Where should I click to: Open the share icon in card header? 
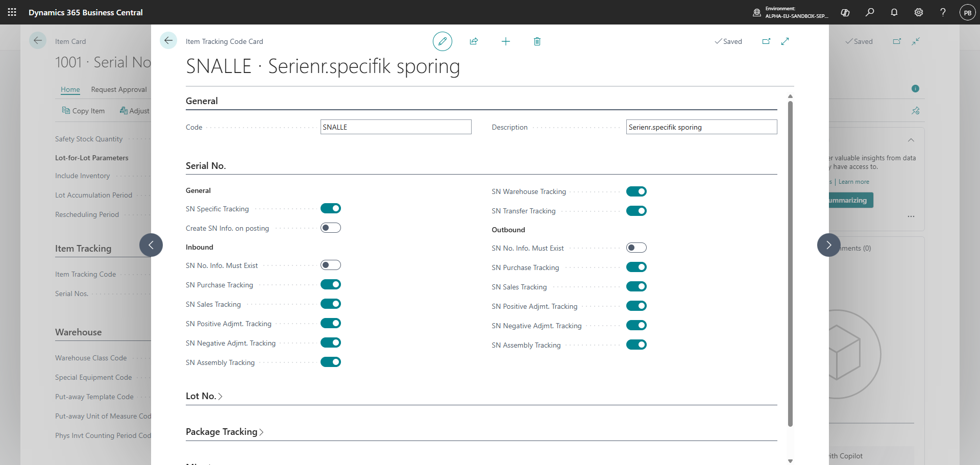474,41
